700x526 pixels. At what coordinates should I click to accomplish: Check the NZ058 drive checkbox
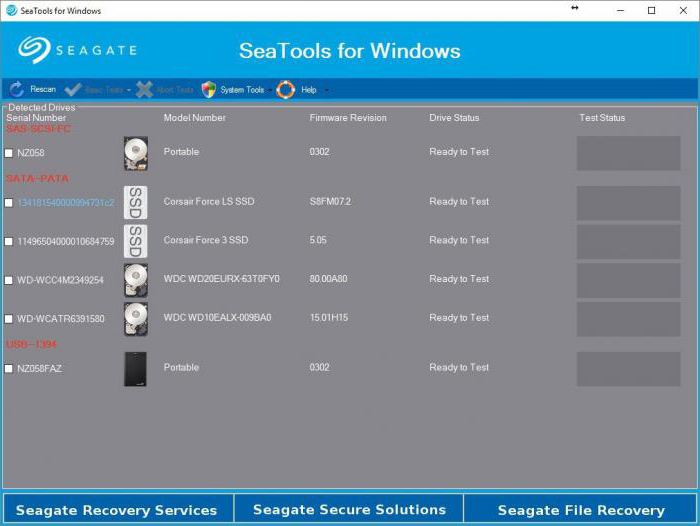(8, 153)
